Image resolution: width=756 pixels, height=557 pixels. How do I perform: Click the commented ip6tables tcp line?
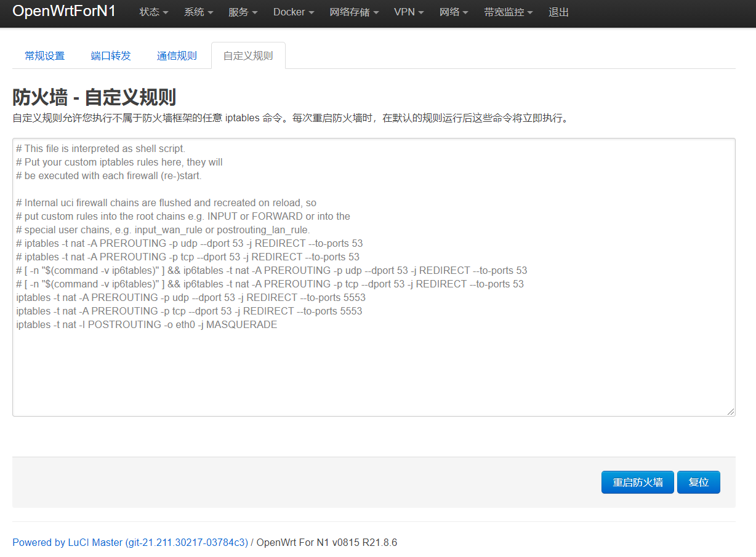tap(270, 284)
